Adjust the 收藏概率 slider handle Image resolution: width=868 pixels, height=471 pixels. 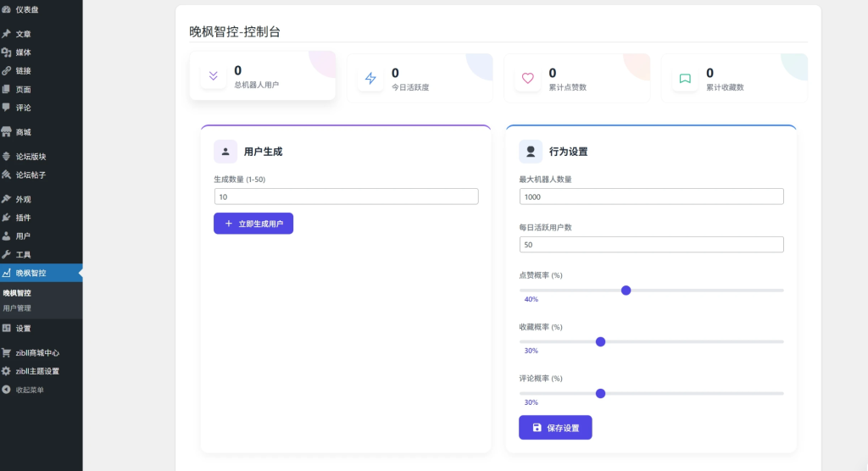[x=601, y=342]
